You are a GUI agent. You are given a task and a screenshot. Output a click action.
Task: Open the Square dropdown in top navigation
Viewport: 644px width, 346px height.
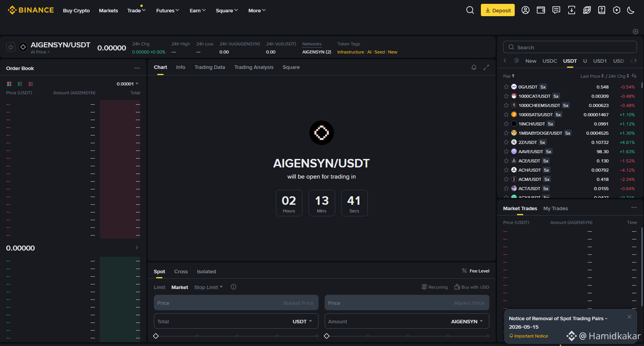tap(227, 10)
